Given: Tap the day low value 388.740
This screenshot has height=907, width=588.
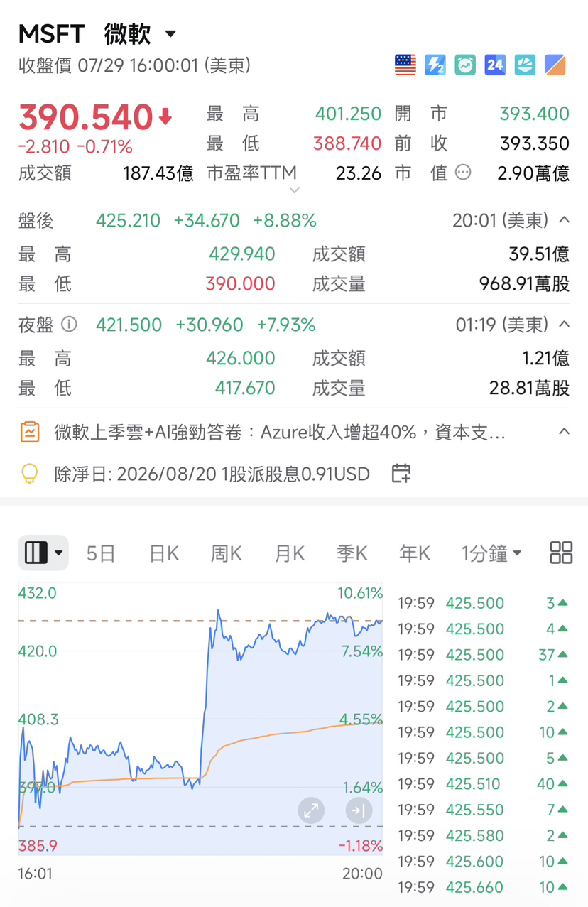Looking at the screenshot, I should [x=347, y=143].
